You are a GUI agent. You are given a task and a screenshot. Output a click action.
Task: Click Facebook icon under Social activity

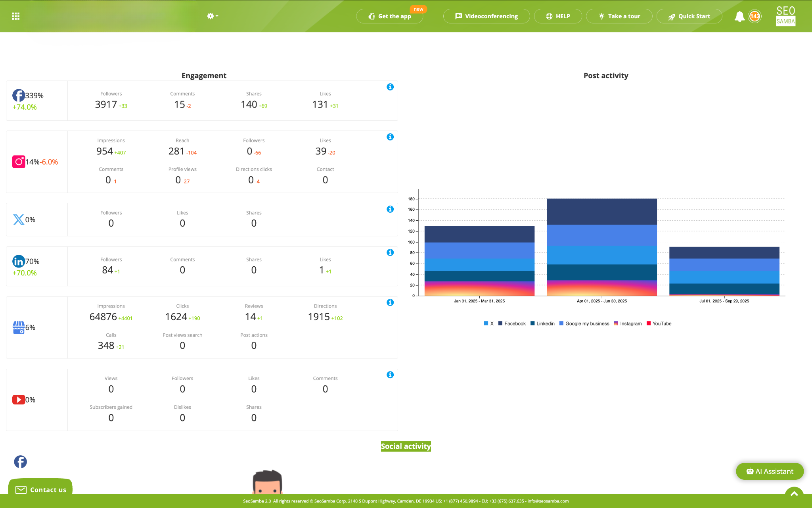[21, 462]
